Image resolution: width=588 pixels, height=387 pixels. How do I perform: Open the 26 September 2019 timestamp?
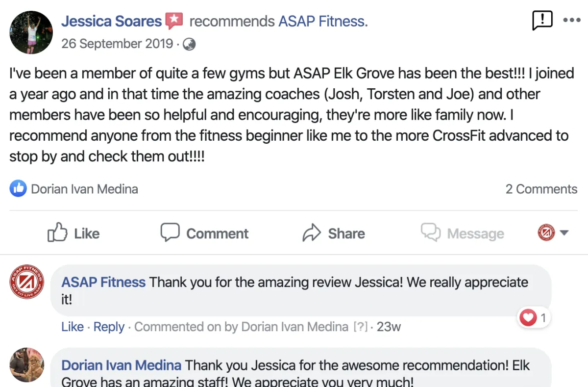(x=117, y=44)
